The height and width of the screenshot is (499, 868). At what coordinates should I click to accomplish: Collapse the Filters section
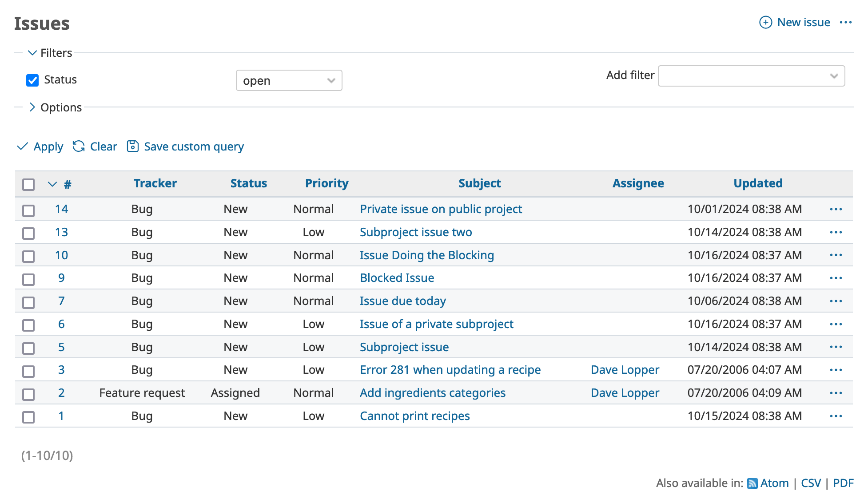point(32,53)
